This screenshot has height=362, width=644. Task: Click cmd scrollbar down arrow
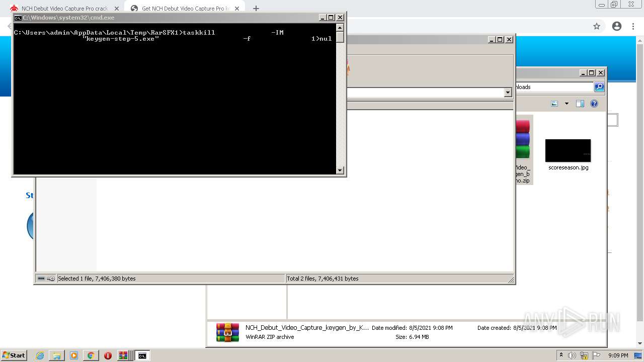pos(340,170)
